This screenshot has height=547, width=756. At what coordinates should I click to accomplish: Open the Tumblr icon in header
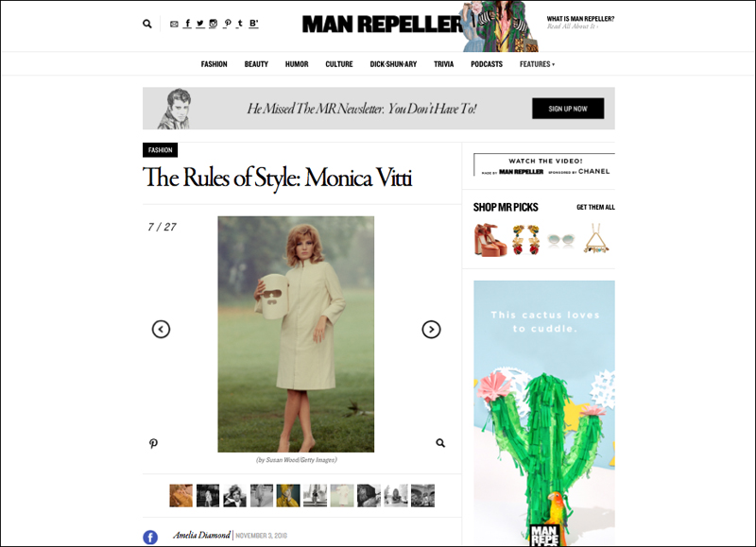point(240,23)
